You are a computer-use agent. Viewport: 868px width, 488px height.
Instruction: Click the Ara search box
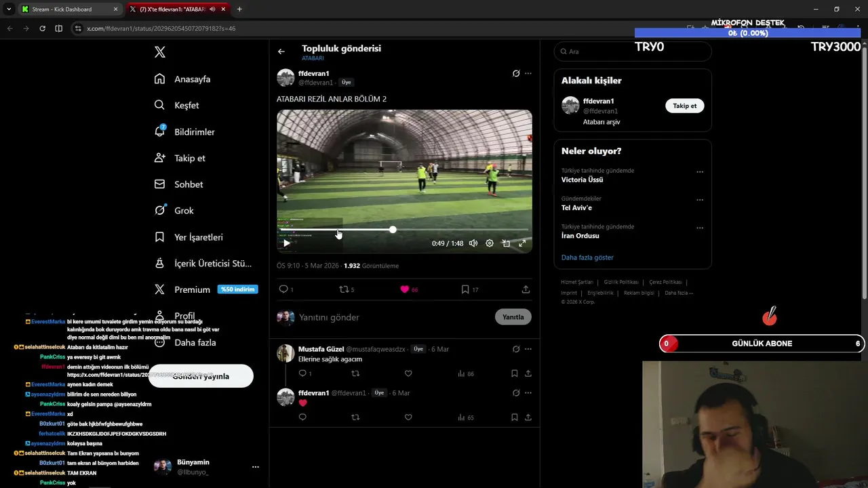pos(633,52)
